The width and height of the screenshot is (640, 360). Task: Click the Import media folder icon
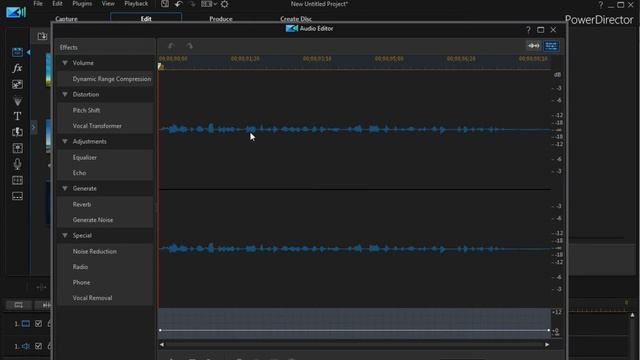pyautogui.click(x=42, y=36)
